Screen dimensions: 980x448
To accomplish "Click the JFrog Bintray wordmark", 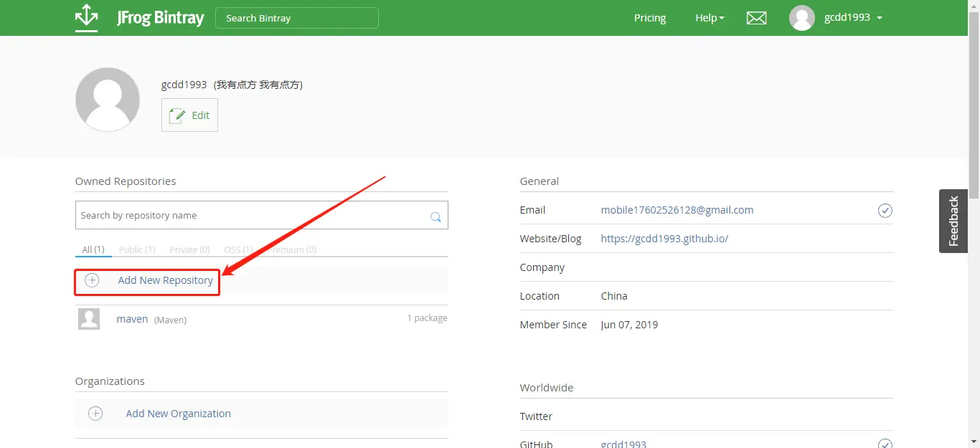I will click(161, 18).
